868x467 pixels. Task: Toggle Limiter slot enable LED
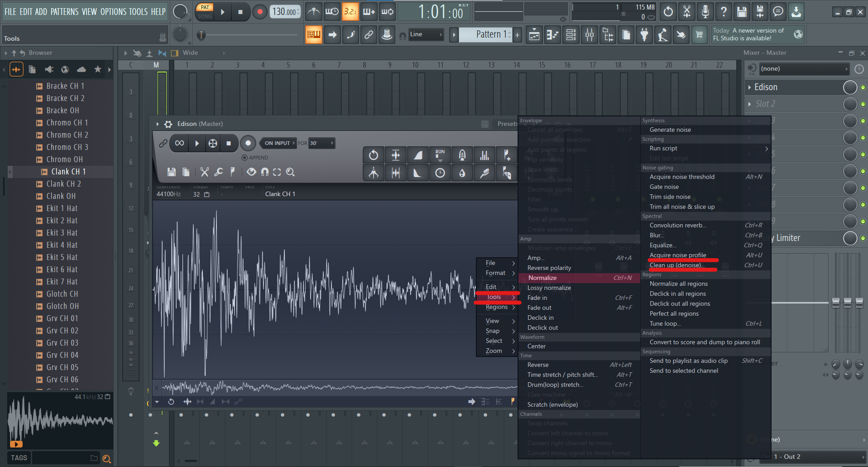[x=863, y=238]
